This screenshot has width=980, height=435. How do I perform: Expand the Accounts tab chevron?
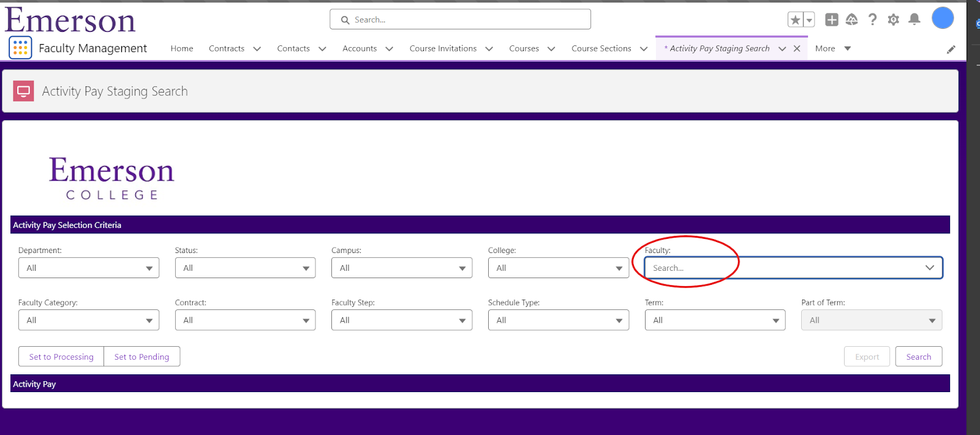click(389, 49)
